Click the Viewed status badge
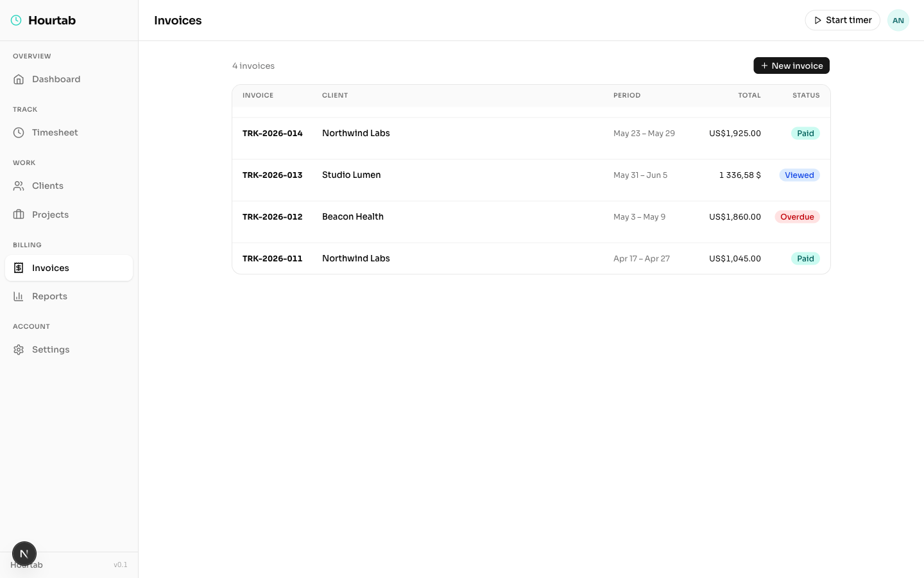The width and height of the screenshot is (924, 578). coord(800,175)
